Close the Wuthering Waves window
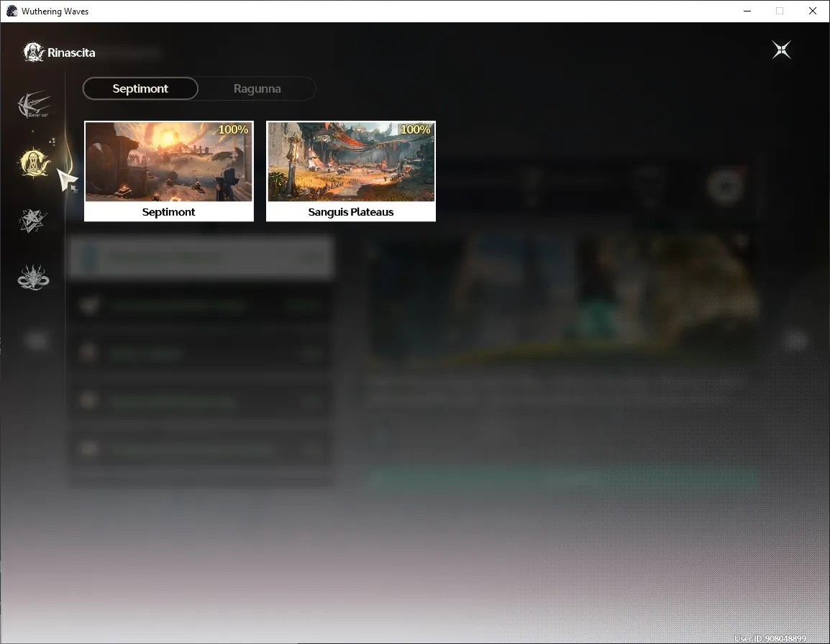 coord(813,11)
